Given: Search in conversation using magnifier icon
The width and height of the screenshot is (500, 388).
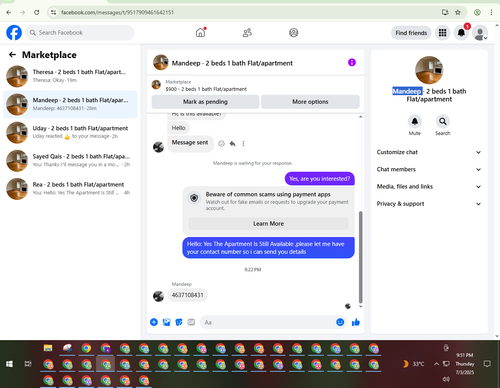Looking at the screenshot, I should [x=443, y=121].
